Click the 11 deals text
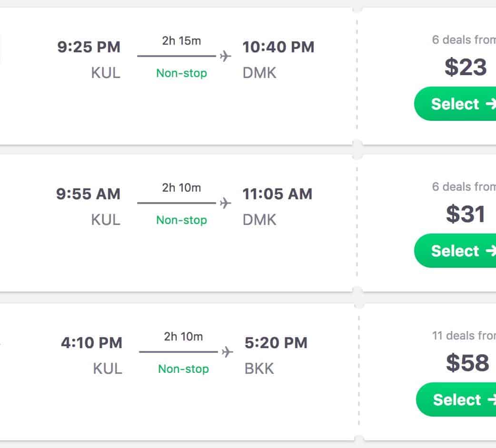The image size is (496, 448). coord(463,336)
